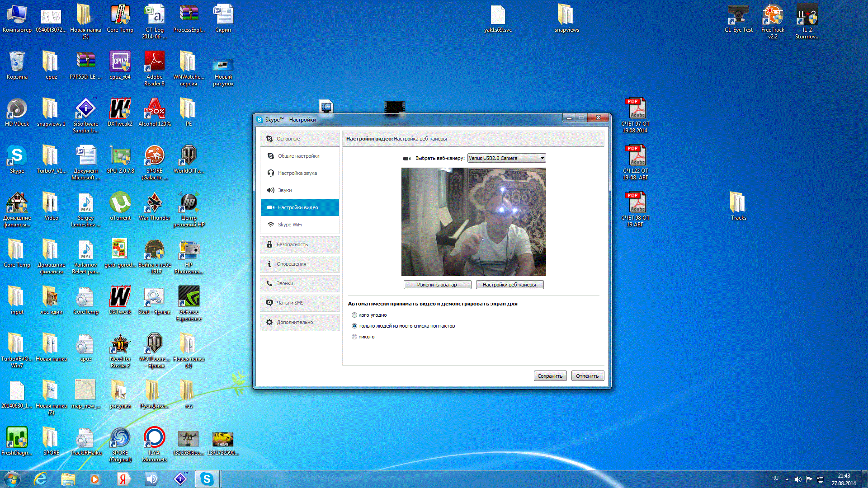This screenshot has width=868, height=488.
Task: Click the Windows Media Player taskbar icon
Action: 95,479
